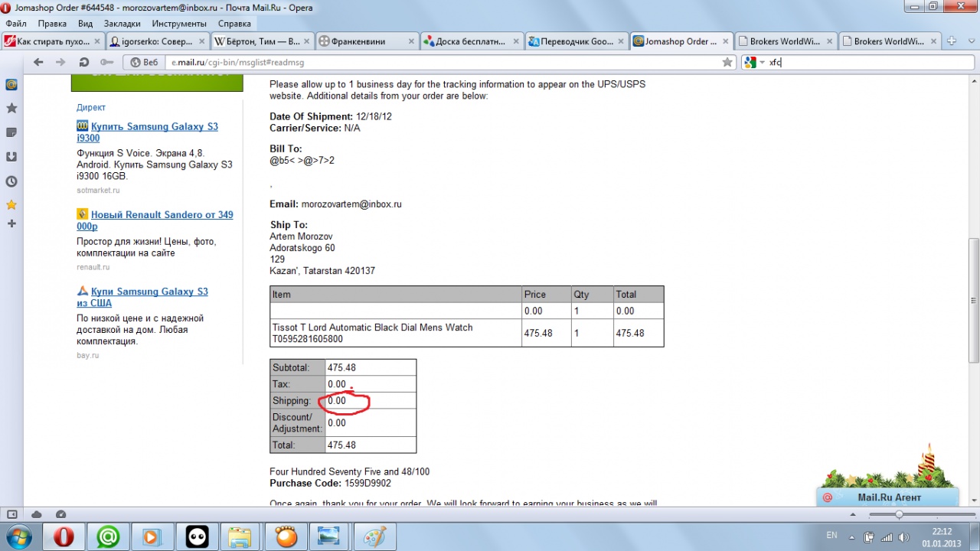Screen dimensions: 980x551
Task: Open Mail.Ru Agent from the taskbar
Action: (x=108, y=536)
